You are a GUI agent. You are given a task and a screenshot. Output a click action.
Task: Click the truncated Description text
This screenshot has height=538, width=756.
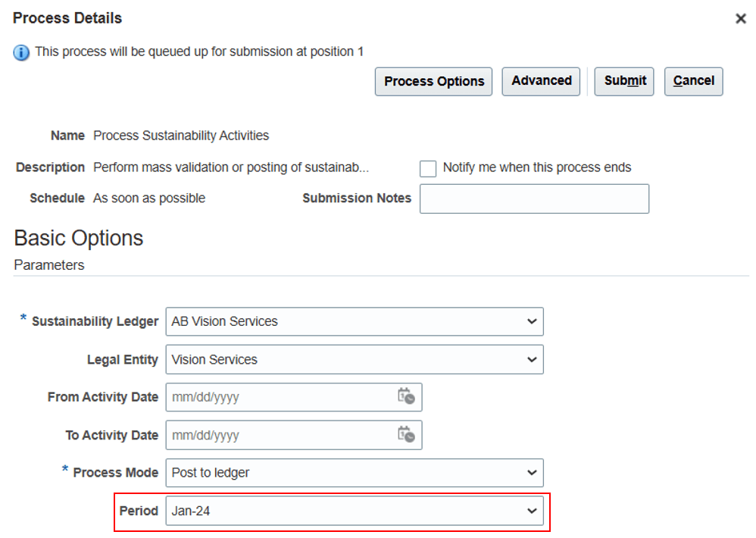click(x=231, y=167)
